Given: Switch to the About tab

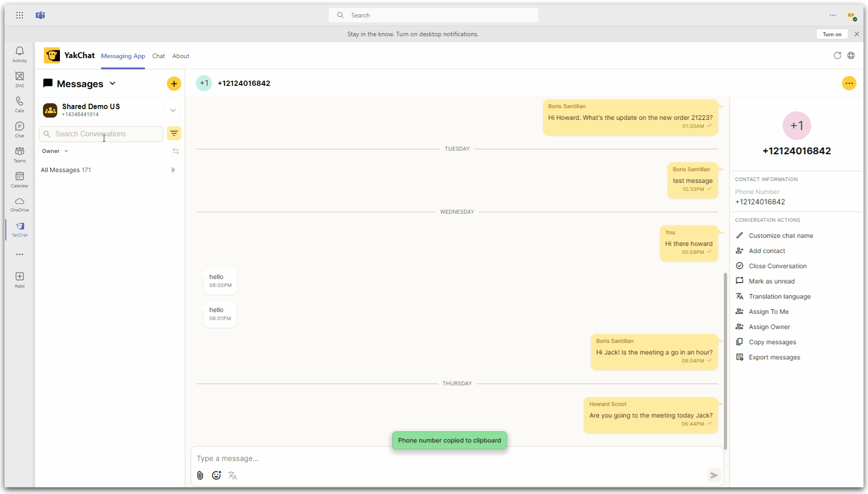Looking at the screenshot, I should click(x=181, y=56).
